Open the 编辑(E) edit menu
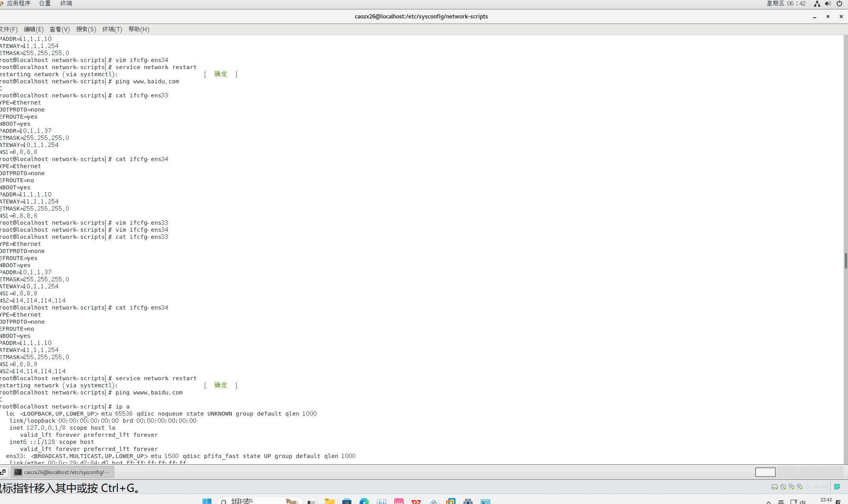Image resolution: width=848 pixels, height=504 pixels. point(33,29)
